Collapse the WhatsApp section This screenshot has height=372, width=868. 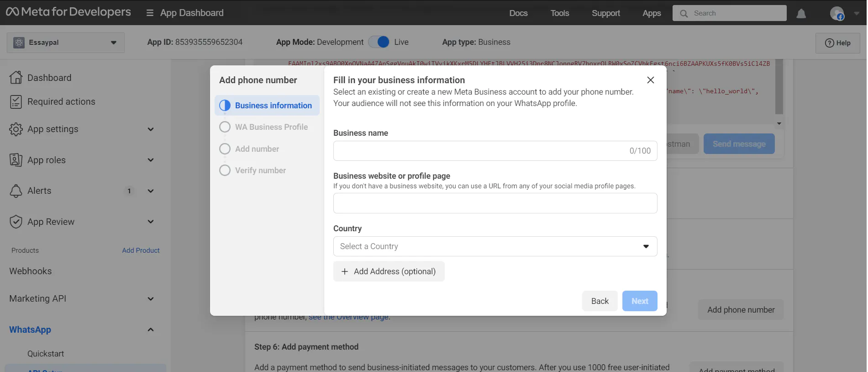tap(151, 329)
